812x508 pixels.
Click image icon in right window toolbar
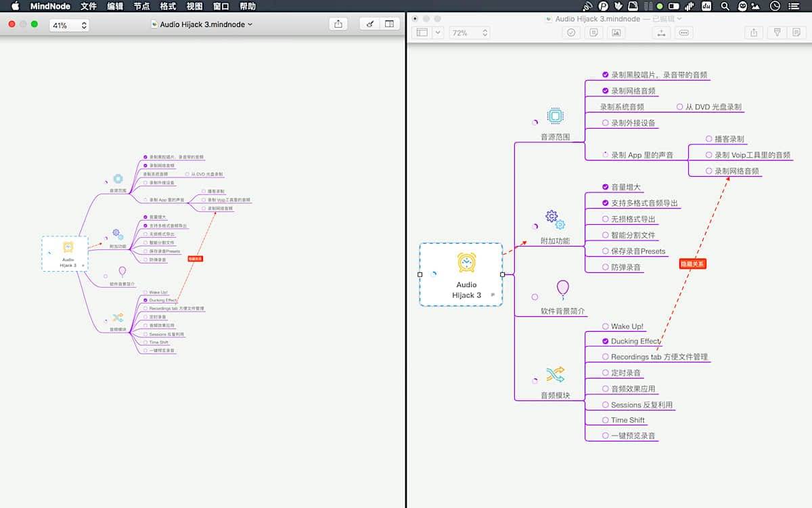(x=616, y=33)
